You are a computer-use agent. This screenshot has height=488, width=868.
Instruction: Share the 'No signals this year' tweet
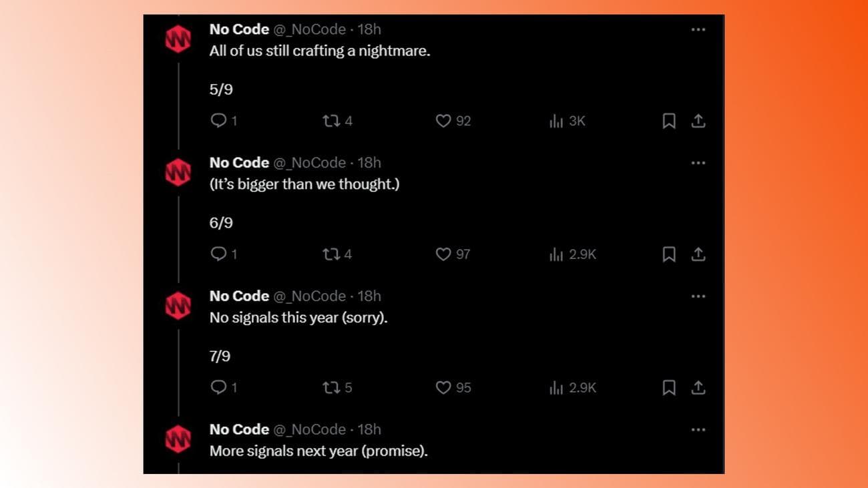(x=698, y=388)
